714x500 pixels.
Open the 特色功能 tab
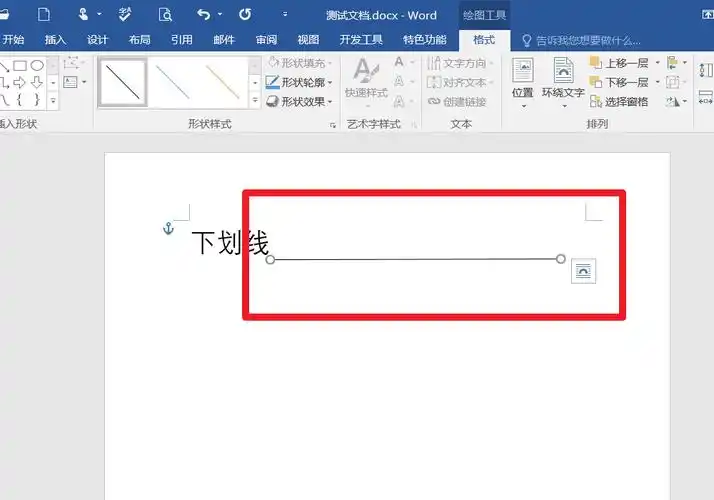(425, 40)
